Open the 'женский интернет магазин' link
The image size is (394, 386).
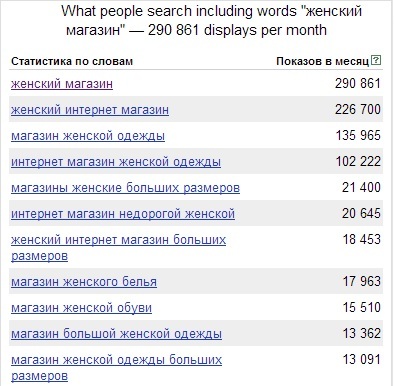pyautogui.click(x=90, y=110)
